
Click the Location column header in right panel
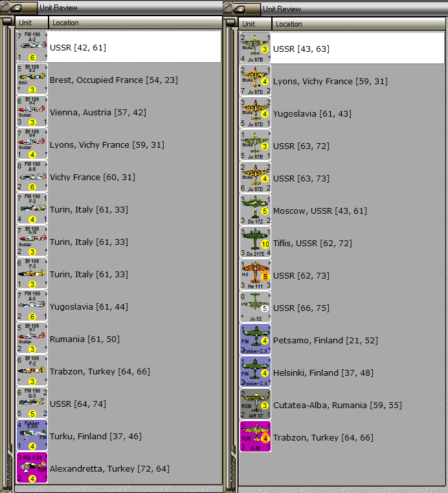[359, 24]
